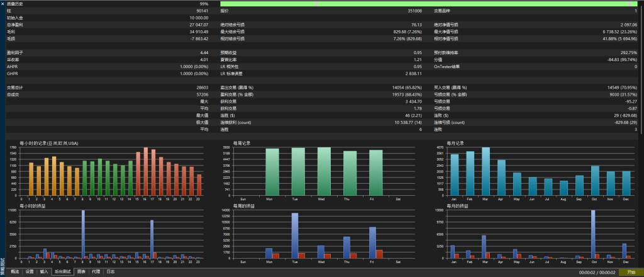The image size is (644, 277).
Task: Click the 盈利因子 value 4.44
Action: coord(204,53)
